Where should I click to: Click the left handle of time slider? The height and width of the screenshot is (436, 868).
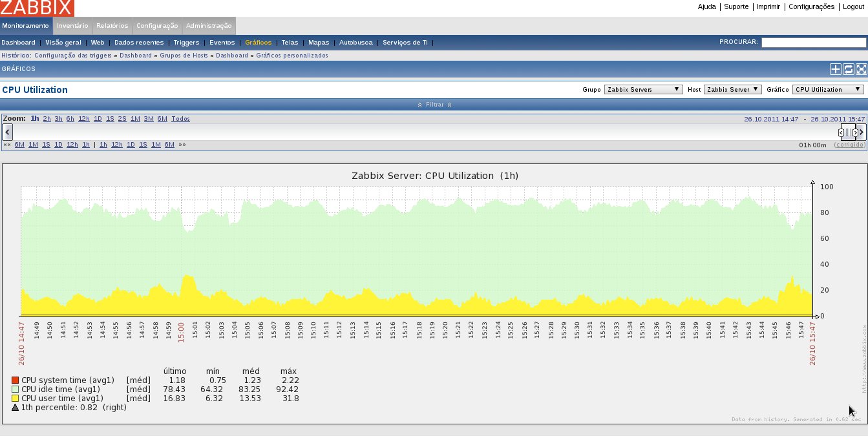[842, 132]
